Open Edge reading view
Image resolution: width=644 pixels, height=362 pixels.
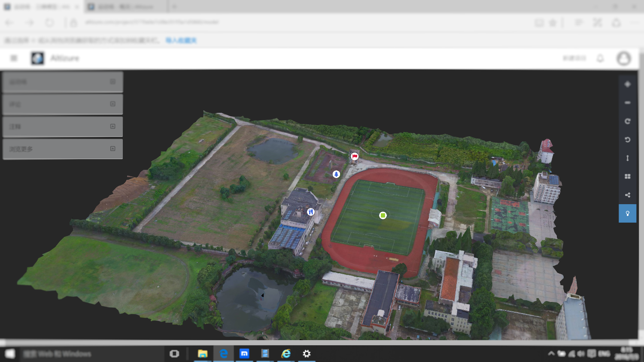tap(539, 23)
